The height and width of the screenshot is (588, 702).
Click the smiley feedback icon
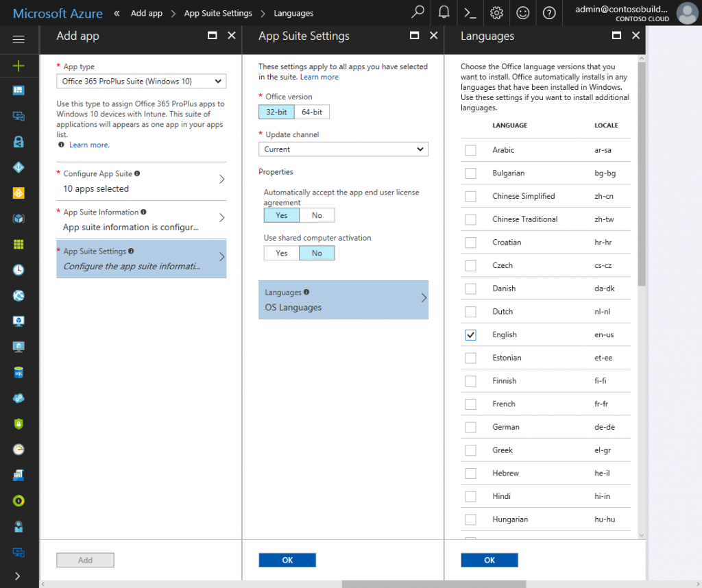(522, 13)
